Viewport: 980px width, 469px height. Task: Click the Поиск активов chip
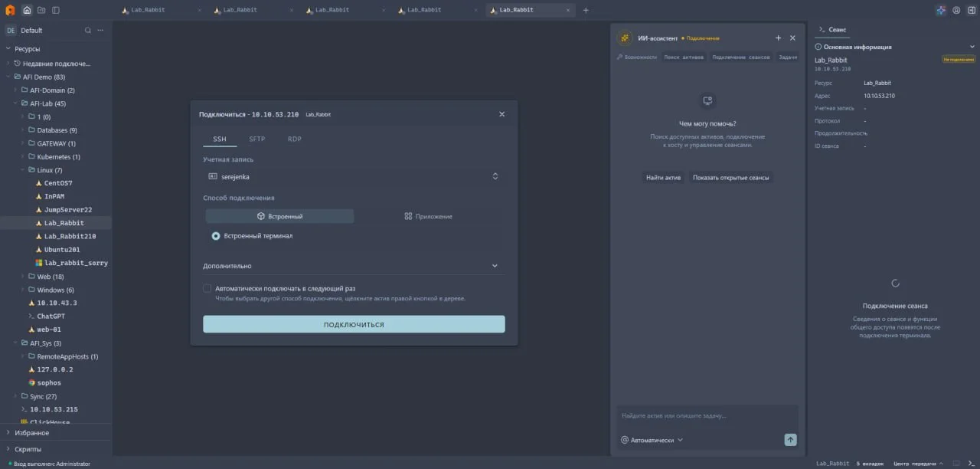(x=684, y=57)
